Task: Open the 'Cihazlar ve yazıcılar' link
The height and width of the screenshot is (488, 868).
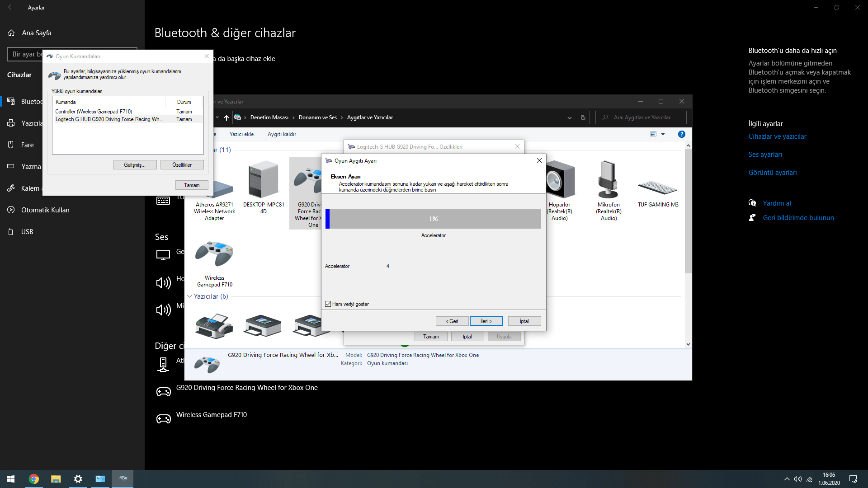Action: tap(777, 136)
